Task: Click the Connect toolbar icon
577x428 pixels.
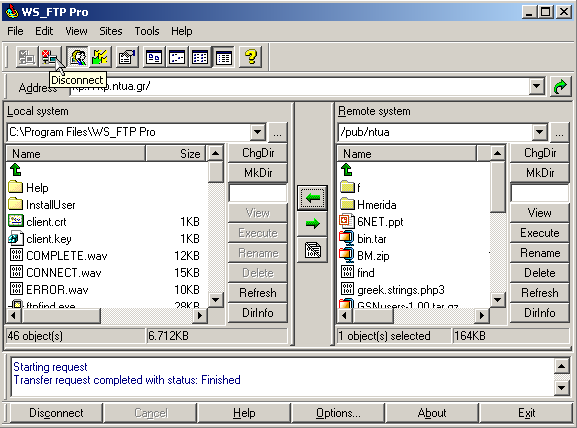Action: point(26,57)
